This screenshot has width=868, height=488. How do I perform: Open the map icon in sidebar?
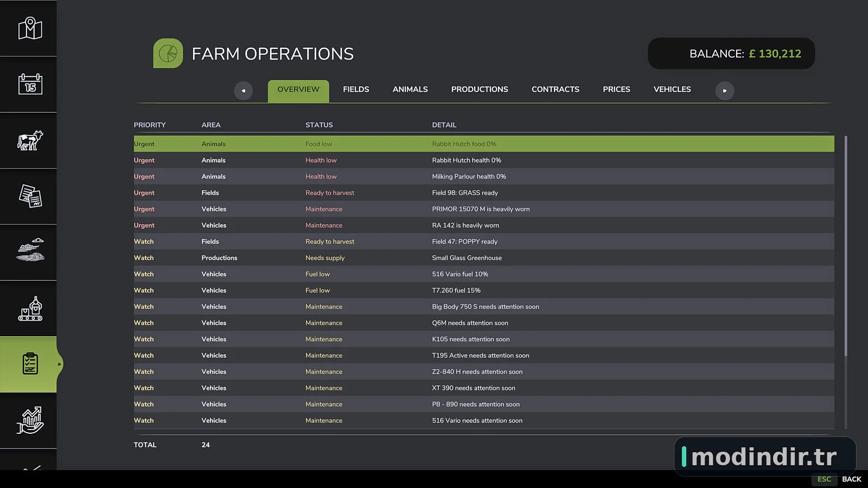(x=30, y=28)
